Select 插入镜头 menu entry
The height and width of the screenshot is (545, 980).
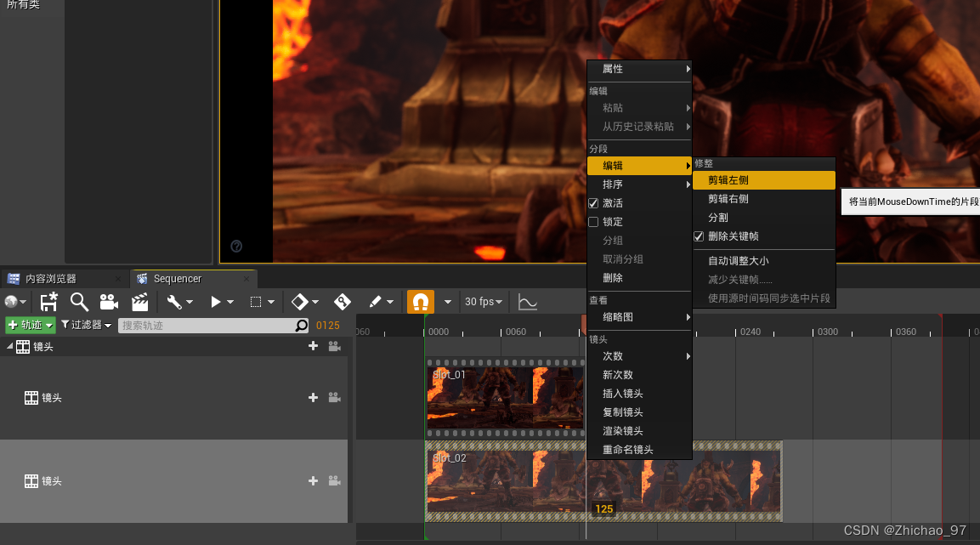(639, 393)
